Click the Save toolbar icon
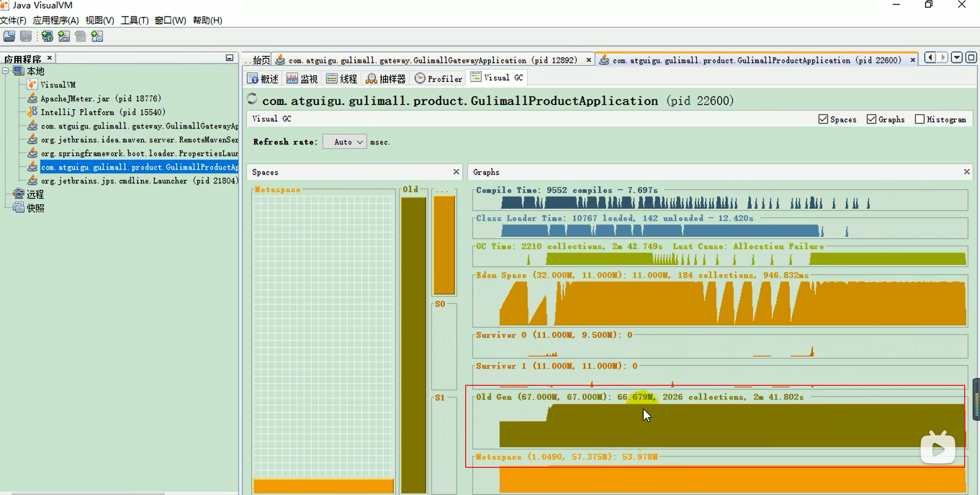 point(26,36)
